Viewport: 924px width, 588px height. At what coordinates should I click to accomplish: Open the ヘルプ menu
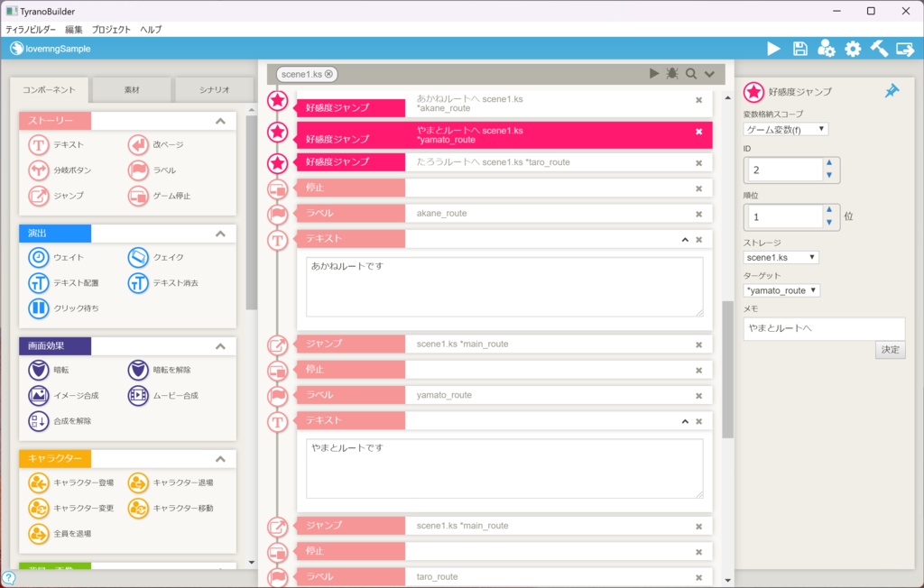(x=151, y=30)
